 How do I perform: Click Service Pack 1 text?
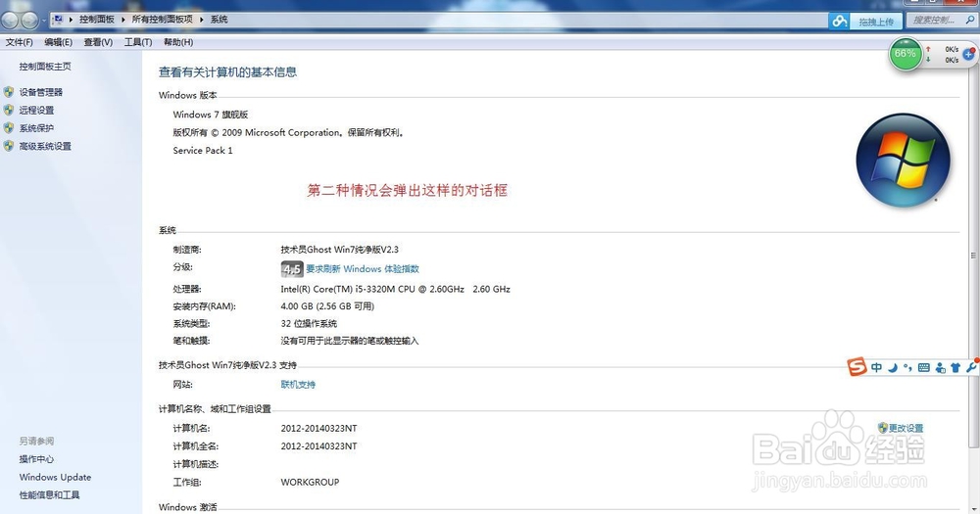coord(203,151)
